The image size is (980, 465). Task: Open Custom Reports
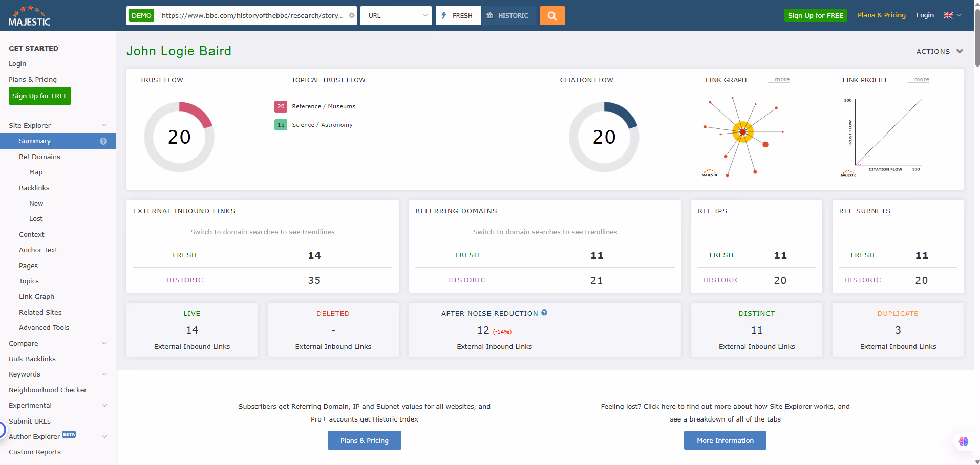click(x=35, y=452)
